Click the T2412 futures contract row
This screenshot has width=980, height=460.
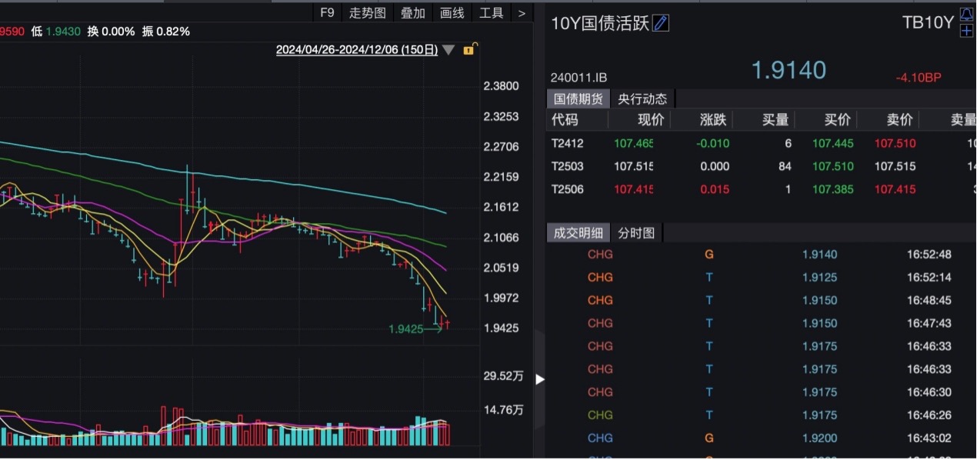pos(762,143)
